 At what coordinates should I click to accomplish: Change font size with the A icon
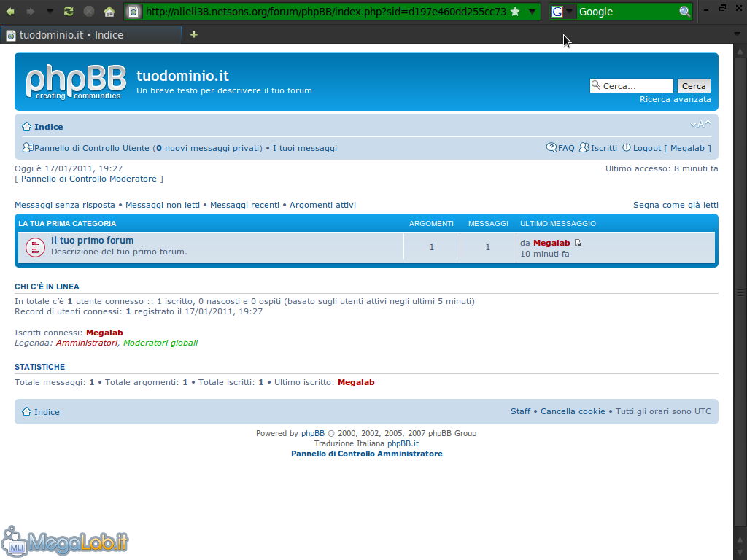(x=700, y=124)
